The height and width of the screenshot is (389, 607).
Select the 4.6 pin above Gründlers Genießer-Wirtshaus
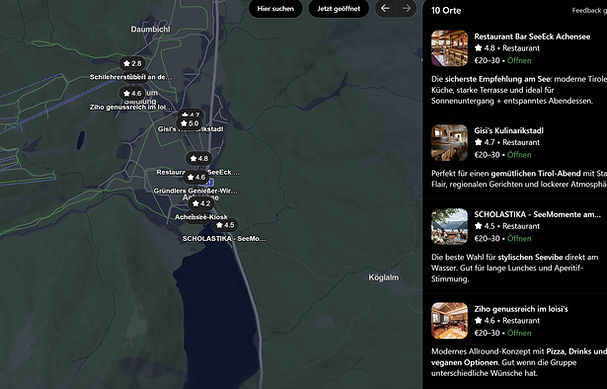click(x=196, y=177)
